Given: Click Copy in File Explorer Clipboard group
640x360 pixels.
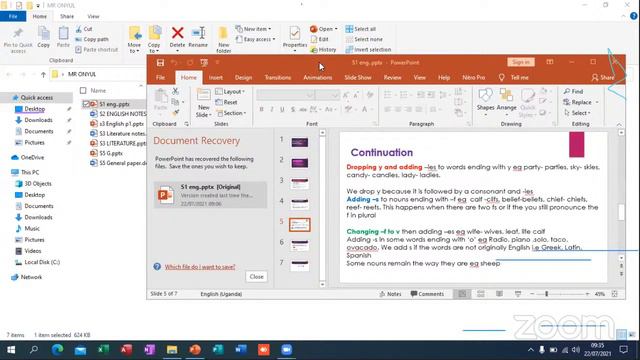Looking at the screenshot, I should coord(44,38).
